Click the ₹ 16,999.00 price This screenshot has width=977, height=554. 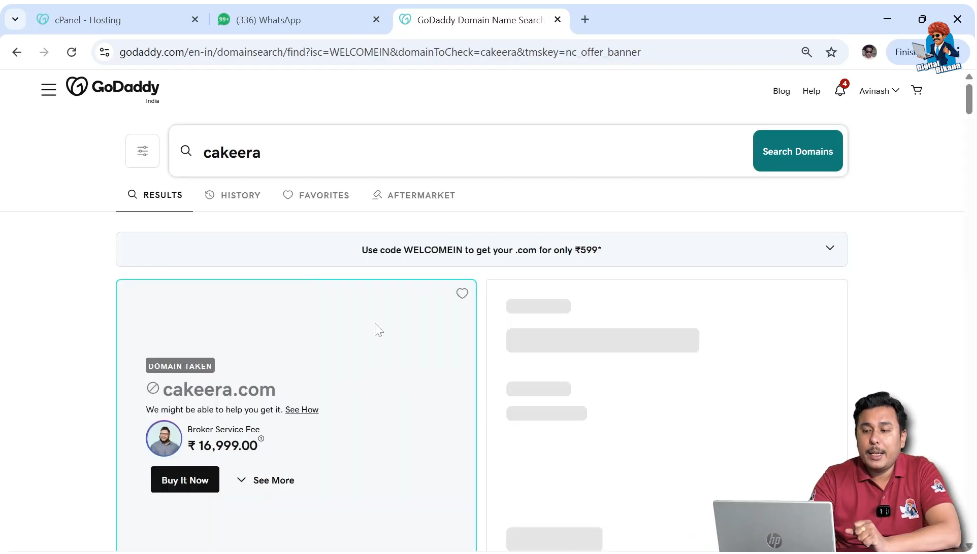tap(222, 445)
